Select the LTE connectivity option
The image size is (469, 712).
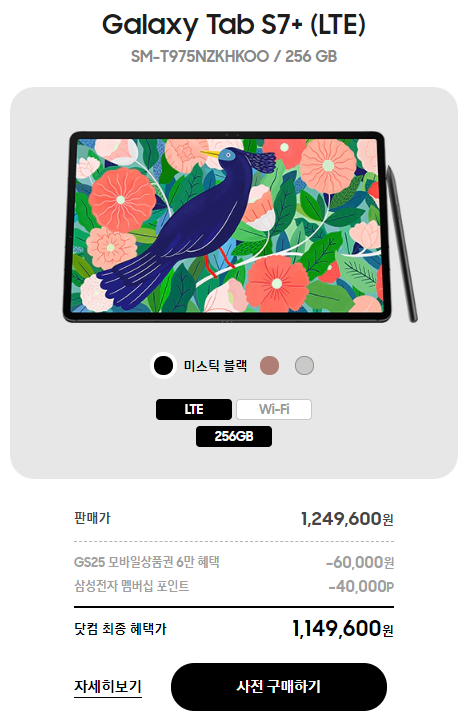(x=194, y=409)
